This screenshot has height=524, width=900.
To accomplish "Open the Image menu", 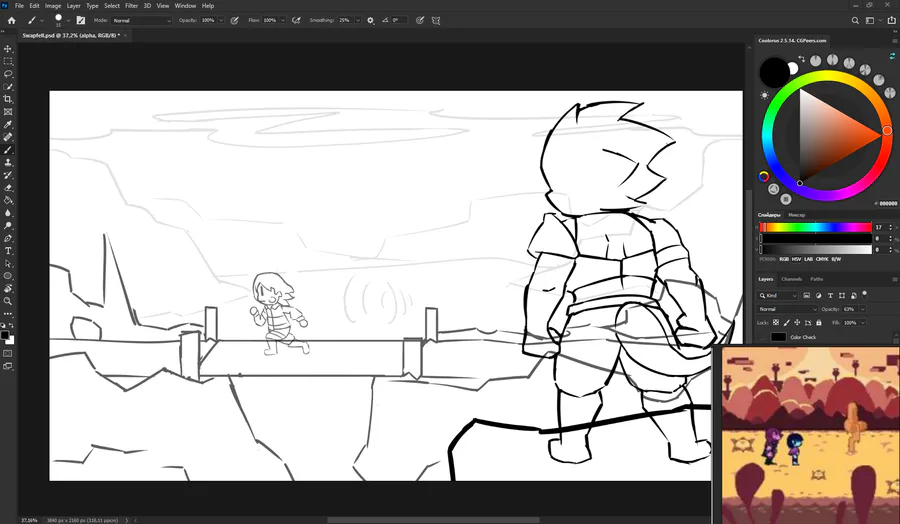I will [x=53, y=6].
